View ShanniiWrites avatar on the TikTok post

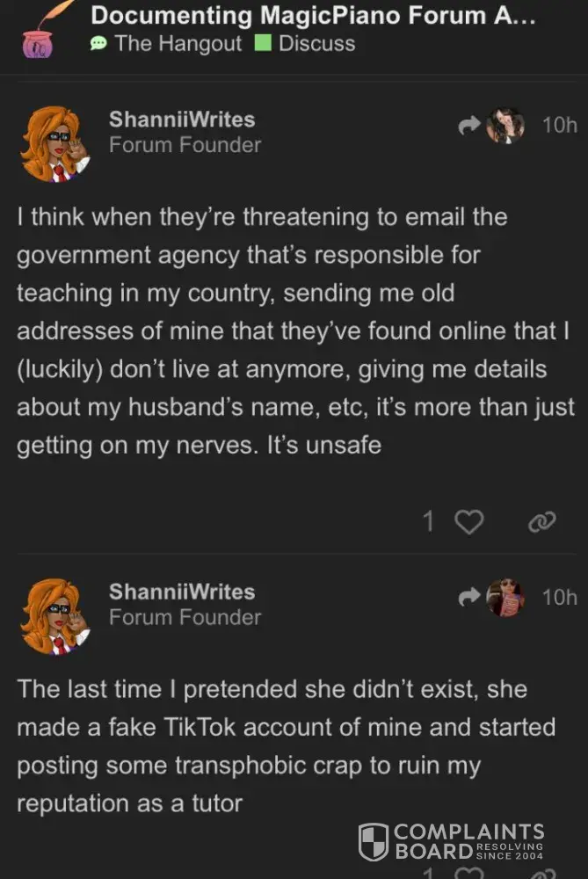point(54,617)
